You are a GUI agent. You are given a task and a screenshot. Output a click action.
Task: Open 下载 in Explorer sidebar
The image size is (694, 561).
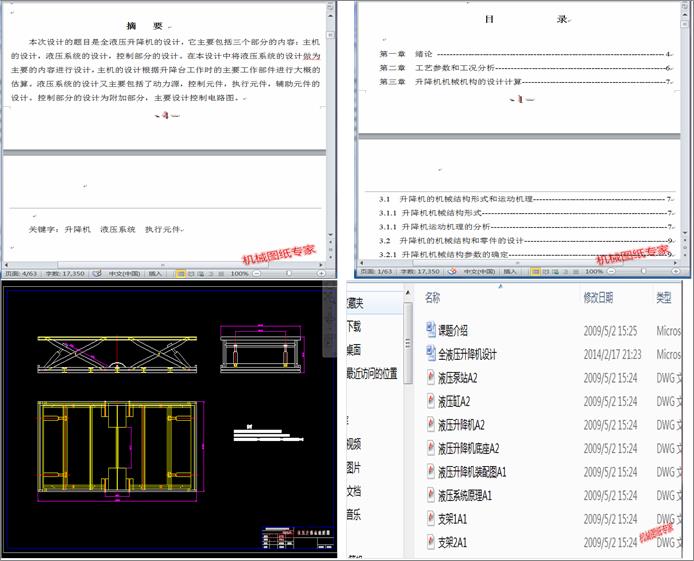354,327
